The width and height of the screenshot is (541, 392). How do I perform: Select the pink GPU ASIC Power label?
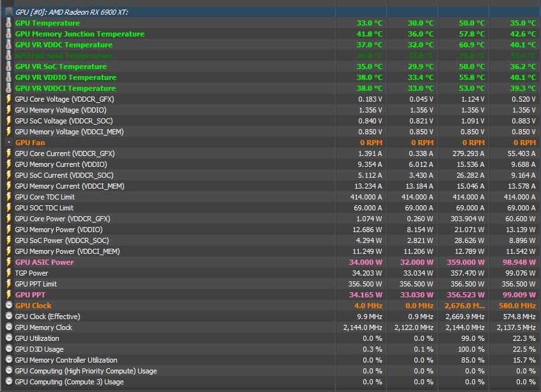pos(45,262)
